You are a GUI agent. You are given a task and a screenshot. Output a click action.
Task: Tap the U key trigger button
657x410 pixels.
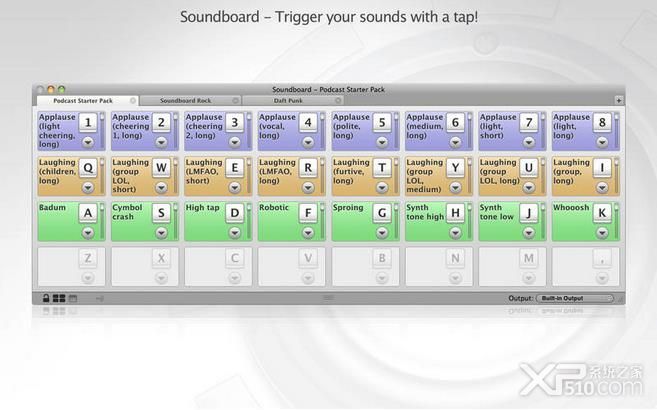click(x=529, y=168)
